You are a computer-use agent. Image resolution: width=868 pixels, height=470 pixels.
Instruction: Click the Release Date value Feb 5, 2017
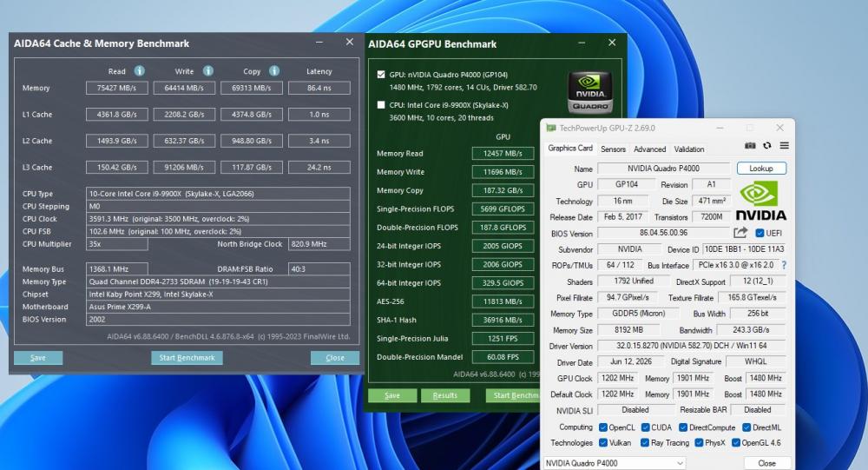click(622, 217)
